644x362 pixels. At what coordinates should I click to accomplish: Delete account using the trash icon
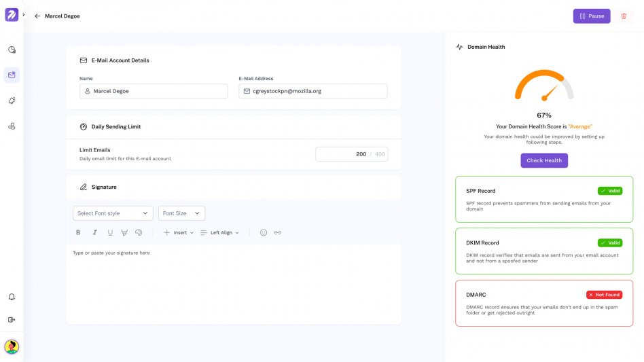624,16
